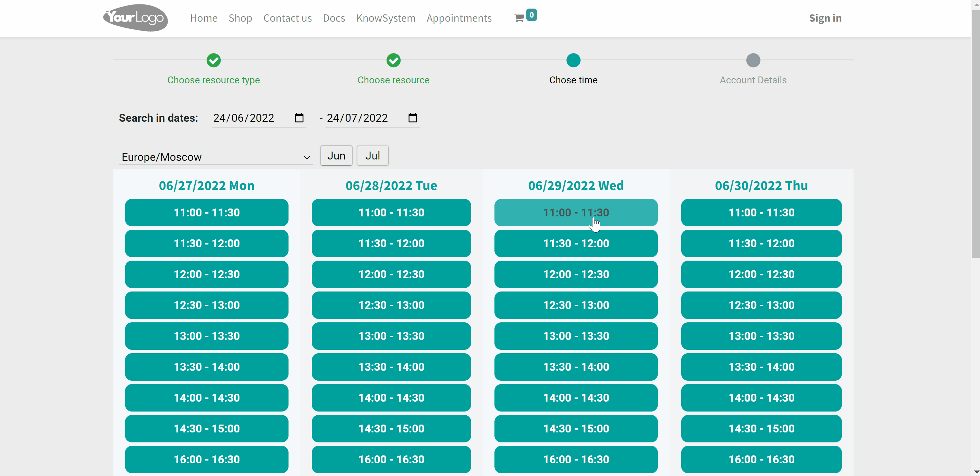Go to the Home menu item
This screenshot has width=980, height=476.
pyautogui.click(x=204, y=18)
